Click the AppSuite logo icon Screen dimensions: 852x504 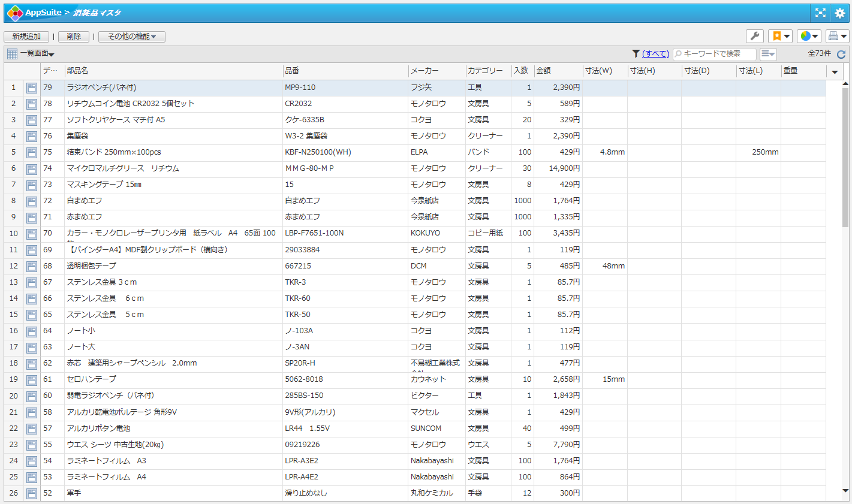[x=14, y=13]
